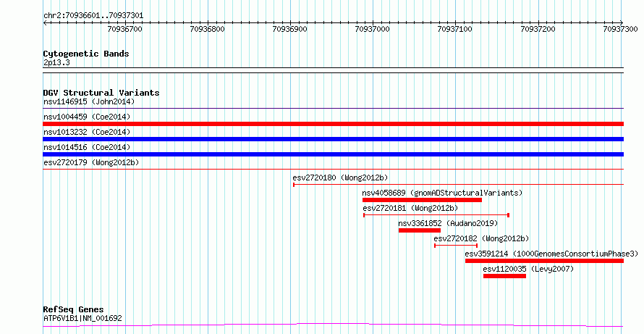Open the ATP6V1B1|NM_001692 gene label
The height and width of the screenshot is (334, 644).
point(82,318)
